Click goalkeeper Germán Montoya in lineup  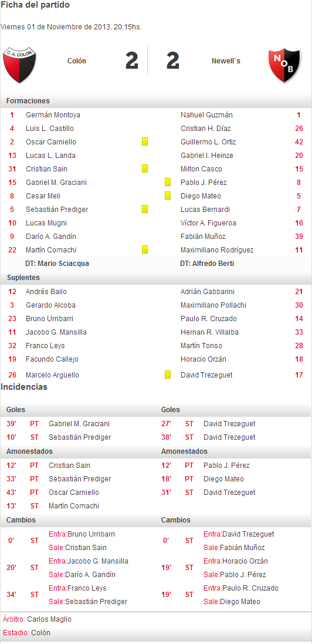[53, 115]
